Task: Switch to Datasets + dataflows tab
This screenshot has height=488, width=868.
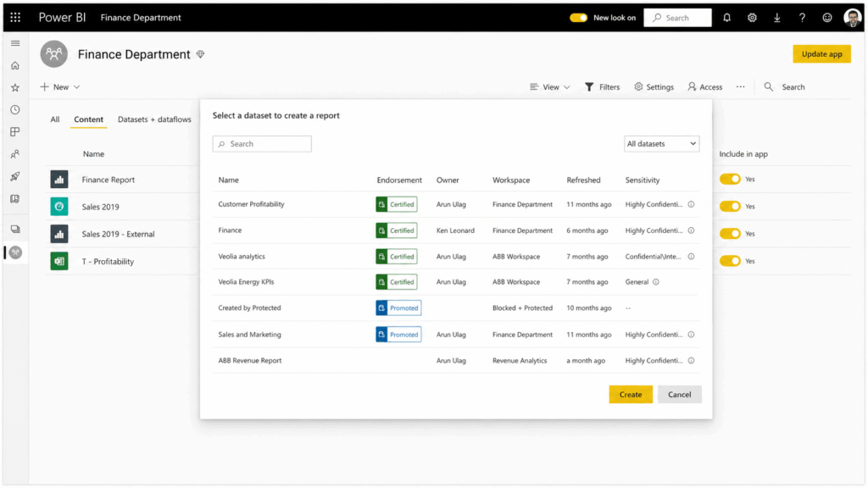Action: 154,119
